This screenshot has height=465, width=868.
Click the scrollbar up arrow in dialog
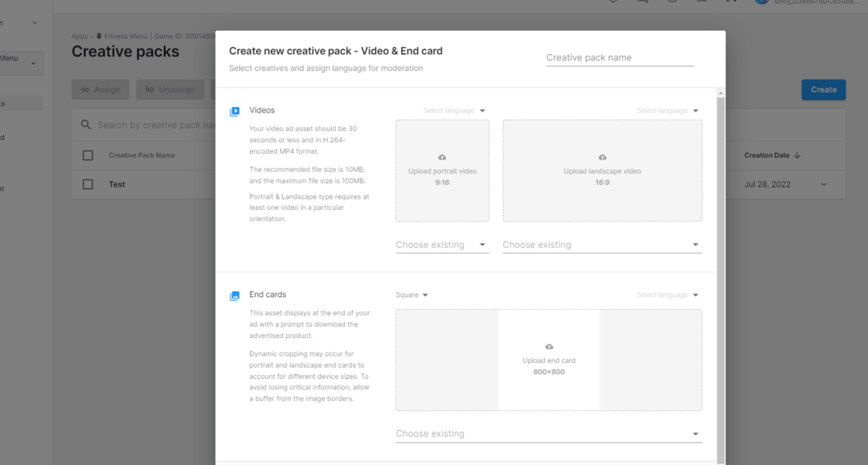[720, 93]
